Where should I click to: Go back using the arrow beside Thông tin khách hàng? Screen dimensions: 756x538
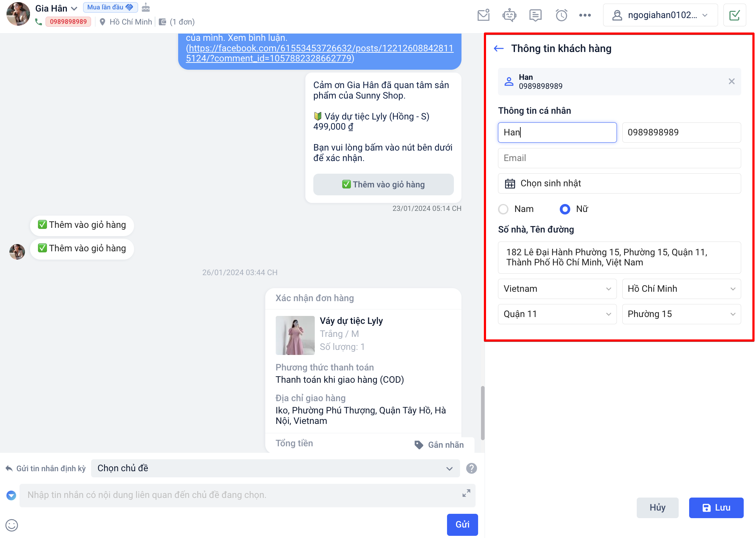click(499, 48)
